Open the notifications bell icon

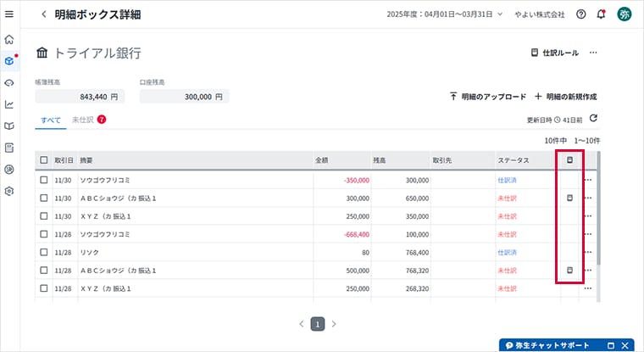pos(602,14)
